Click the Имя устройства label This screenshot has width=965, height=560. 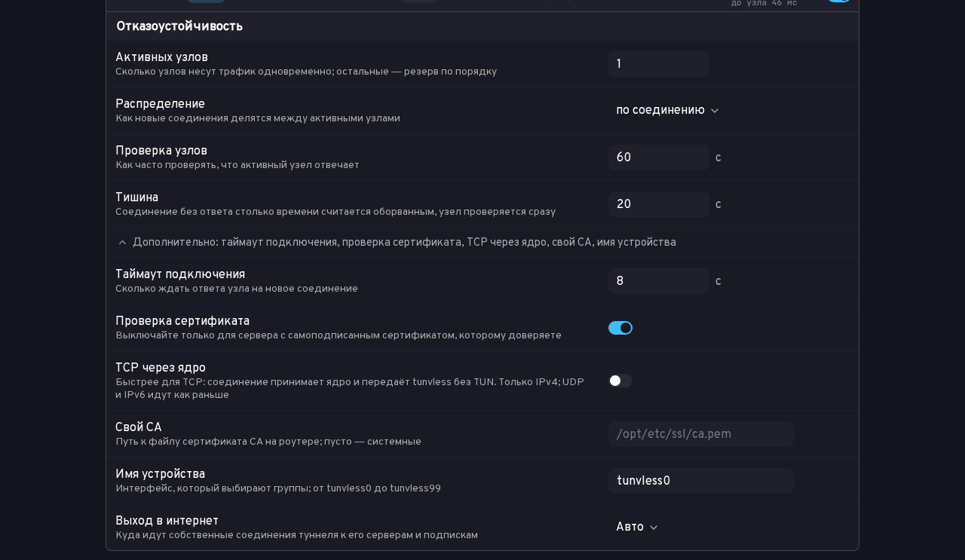160,475
